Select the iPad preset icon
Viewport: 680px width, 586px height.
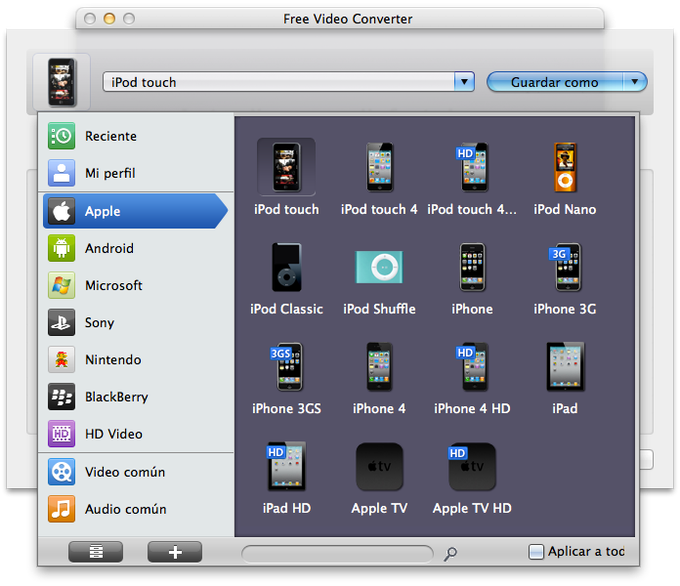click(x=565, y=367)
